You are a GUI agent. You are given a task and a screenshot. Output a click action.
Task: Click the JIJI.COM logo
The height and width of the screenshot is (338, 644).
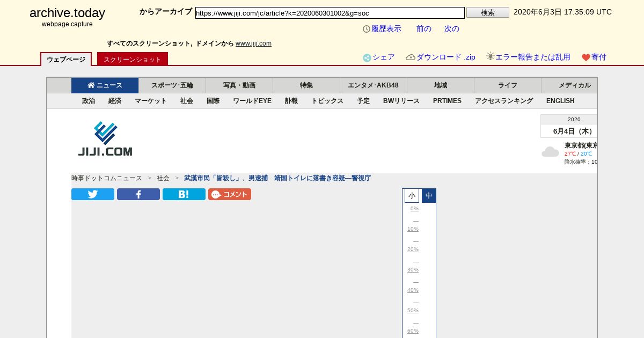105,139
